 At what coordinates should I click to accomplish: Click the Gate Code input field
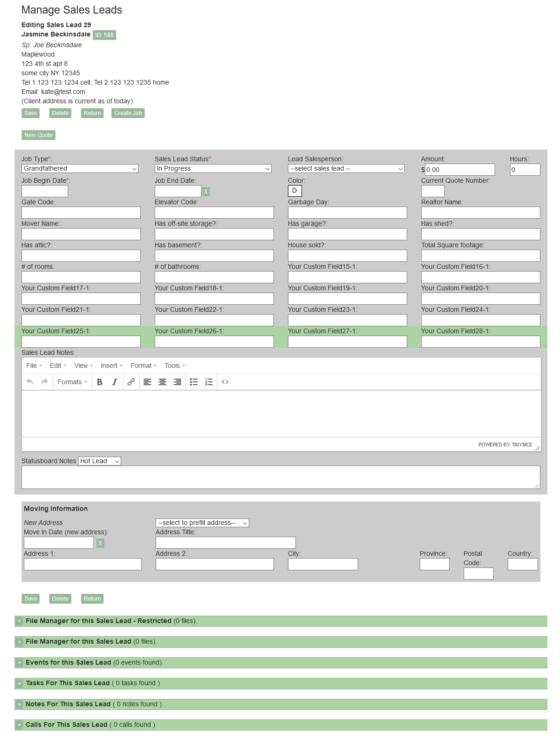[81, 213]
